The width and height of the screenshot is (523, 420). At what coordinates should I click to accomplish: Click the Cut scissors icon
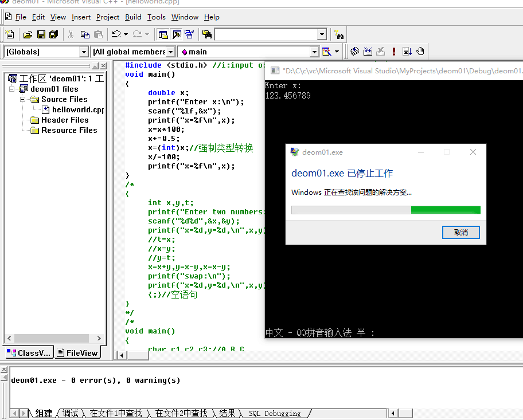click(x=71, y=34)
